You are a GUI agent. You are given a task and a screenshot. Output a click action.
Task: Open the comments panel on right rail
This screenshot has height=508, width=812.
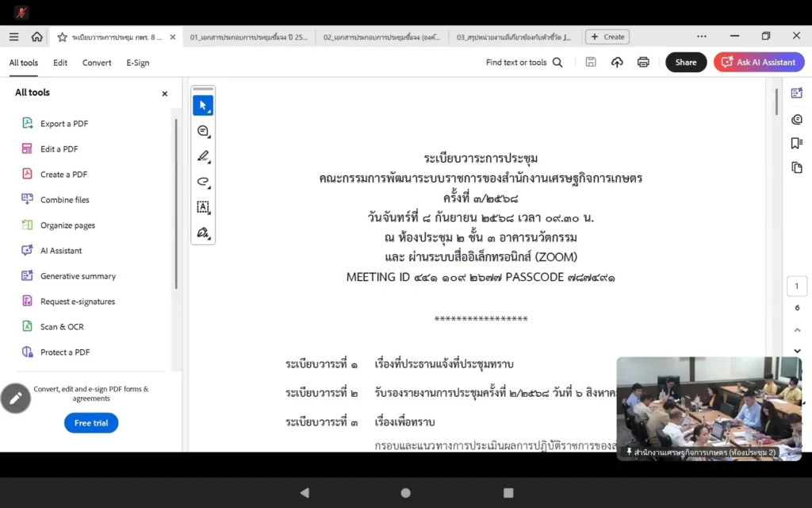coord(796,120)
